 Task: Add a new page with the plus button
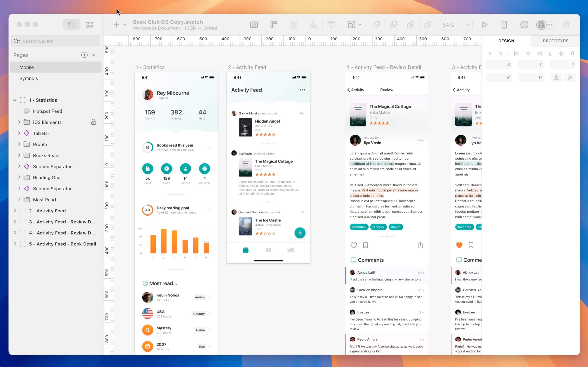click(x=84, y=55)
